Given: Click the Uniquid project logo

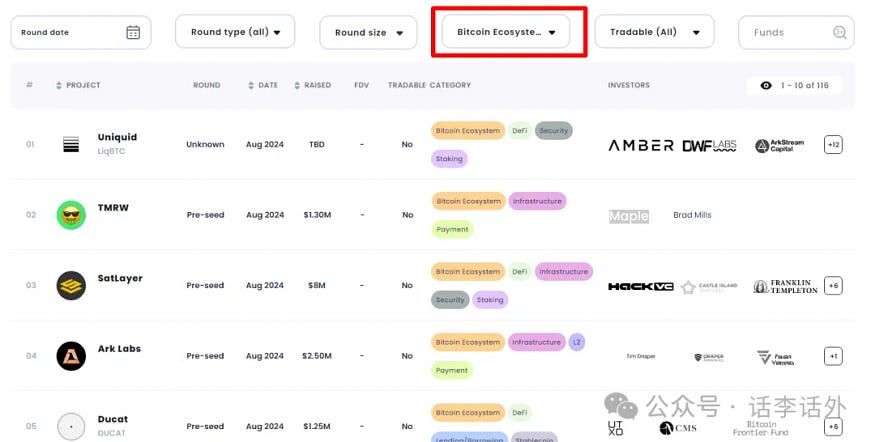Looking at the screenshot, I should 71,145.
